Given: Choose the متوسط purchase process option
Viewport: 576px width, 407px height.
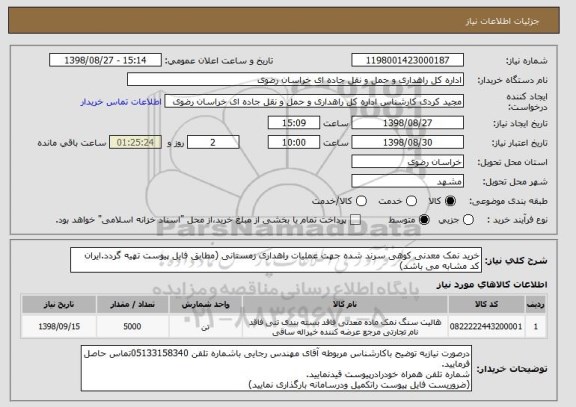Looking at the screenshot, I should click(x=424, y=220).
